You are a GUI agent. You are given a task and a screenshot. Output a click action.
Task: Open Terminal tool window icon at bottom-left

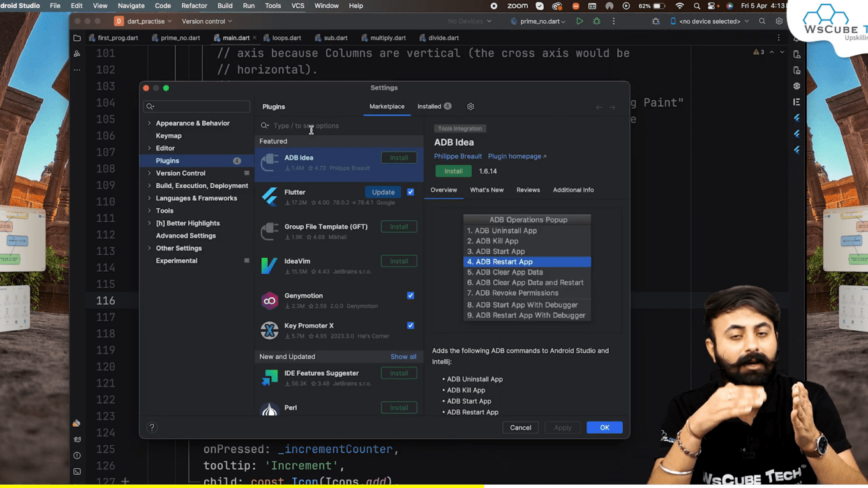point(77,471)
